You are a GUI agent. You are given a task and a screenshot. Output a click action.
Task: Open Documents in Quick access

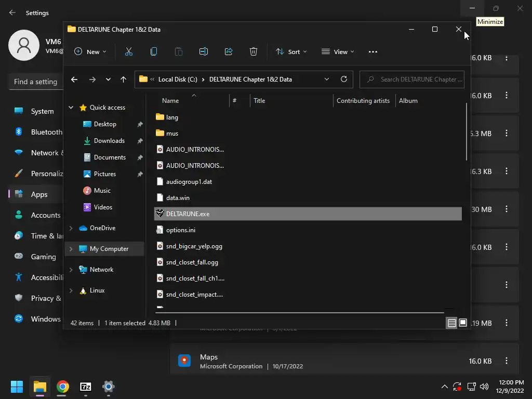coord(110,157)
